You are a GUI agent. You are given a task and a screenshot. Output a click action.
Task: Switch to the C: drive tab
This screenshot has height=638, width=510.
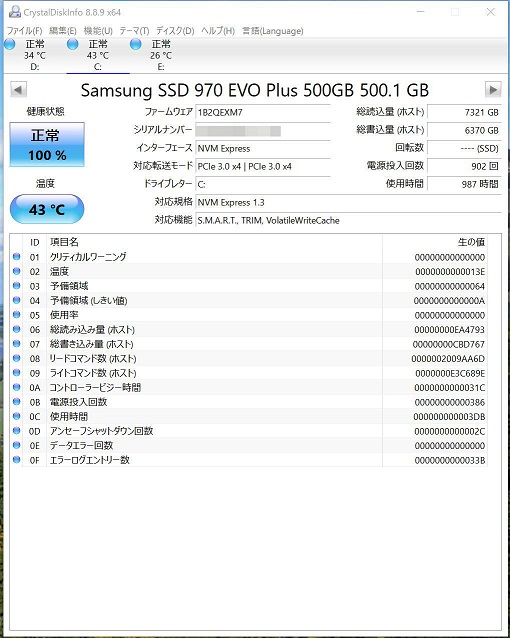tap(98, 55)
